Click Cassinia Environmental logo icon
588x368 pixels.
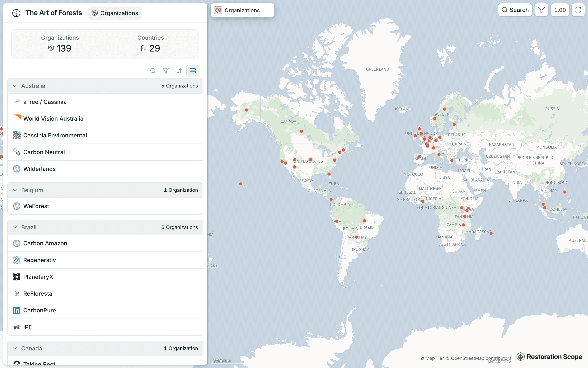pyautogui.click(x=17, y=135)
